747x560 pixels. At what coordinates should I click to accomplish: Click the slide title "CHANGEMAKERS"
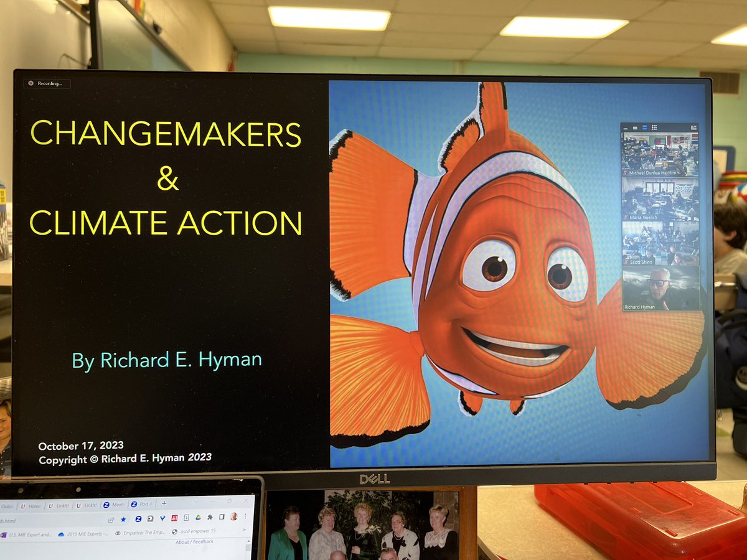tap(166, 133)
